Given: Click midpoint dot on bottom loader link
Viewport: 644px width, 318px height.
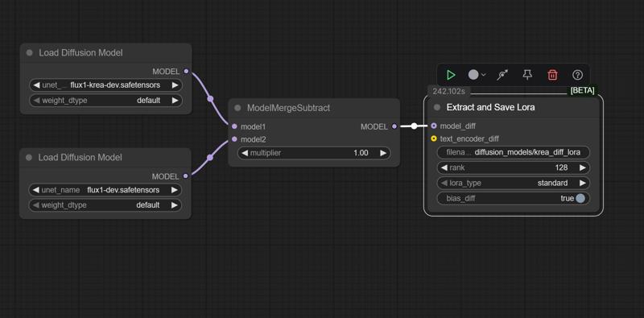Looking at the screenshot, I should coord(210,157).
